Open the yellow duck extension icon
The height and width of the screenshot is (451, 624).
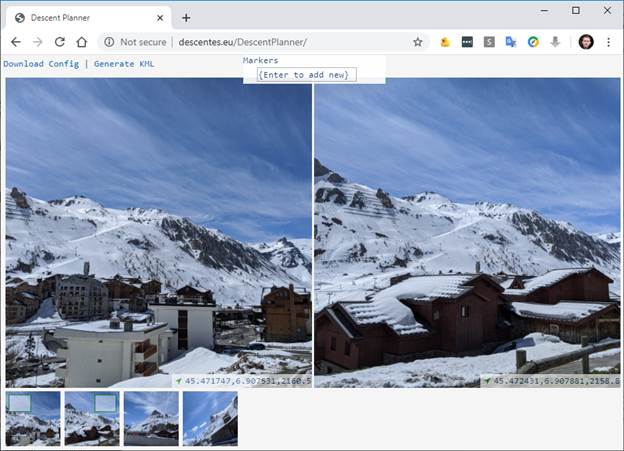445,42
